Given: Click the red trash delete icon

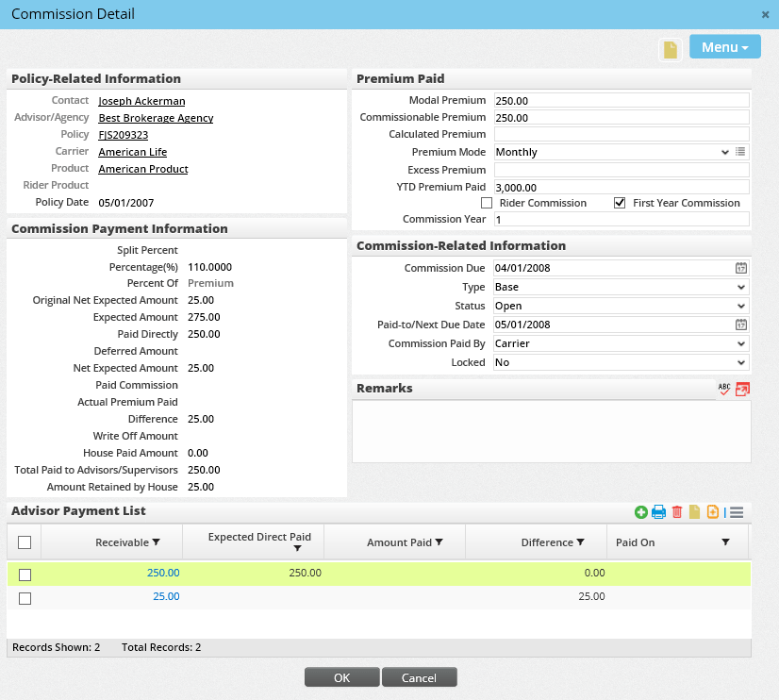Looking at the screenshot, I should (676, 512).
